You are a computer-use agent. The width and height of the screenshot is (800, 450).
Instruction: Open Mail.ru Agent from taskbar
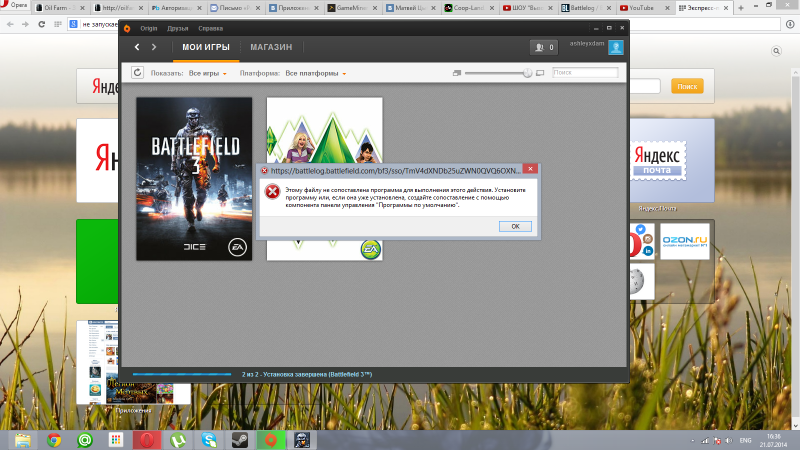85,440
